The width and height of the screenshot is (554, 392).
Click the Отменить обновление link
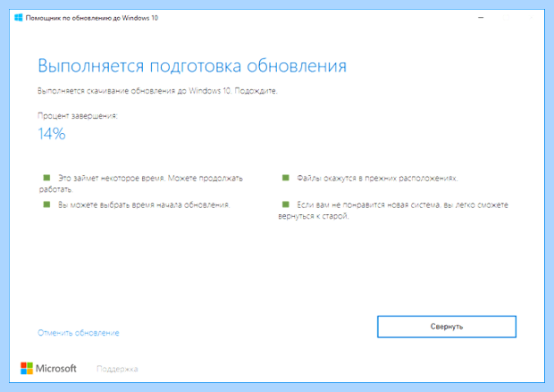[79, 333]
